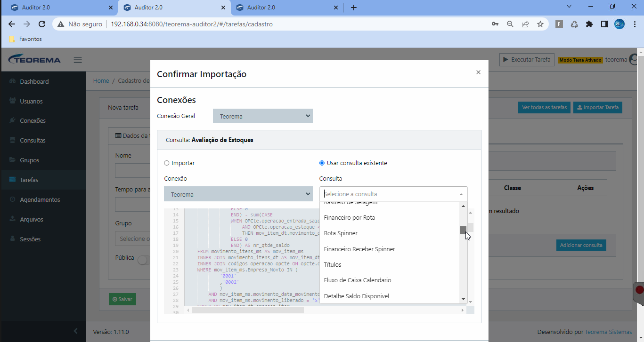Viewport: 644px width, 342px height.
Task: Collapse sidebar with bottom chevron
Action: [75, 331]
